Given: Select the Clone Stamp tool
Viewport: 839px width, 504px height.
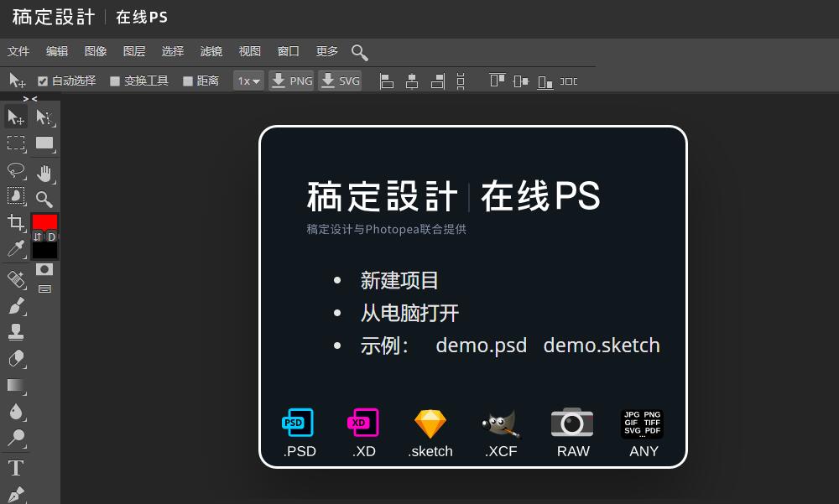Looking at the screenshot, I should (x=15, y=332).
